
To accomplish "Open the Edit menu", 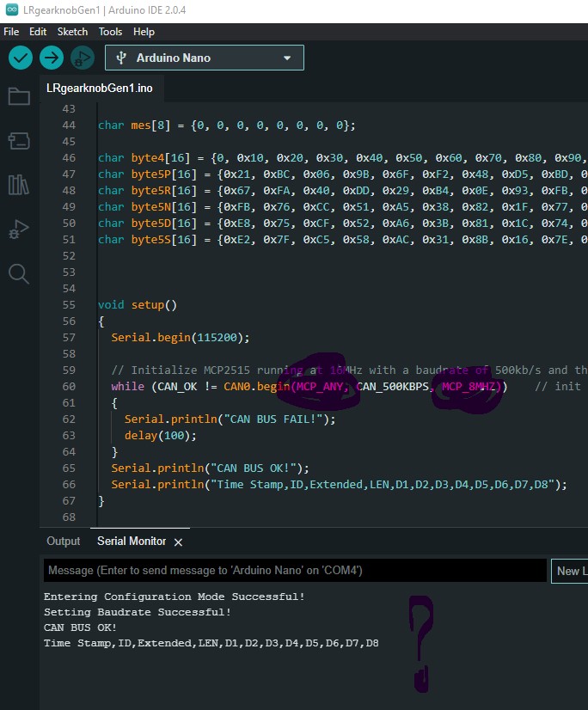I will click(x=38, y=32).
